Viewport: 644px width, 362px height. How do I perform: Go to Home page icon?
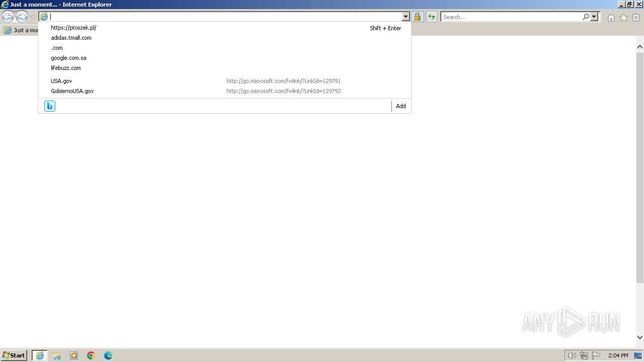[611, 18]
